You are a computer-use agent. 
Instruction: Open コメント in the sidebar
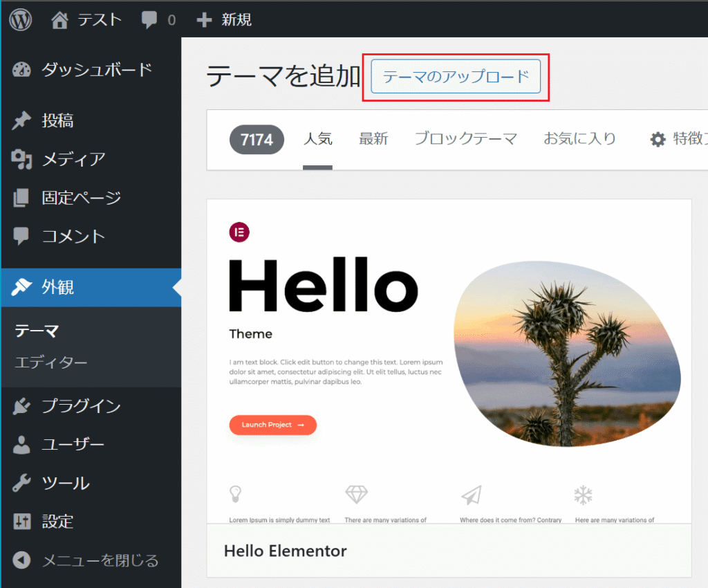coord(73,237)
